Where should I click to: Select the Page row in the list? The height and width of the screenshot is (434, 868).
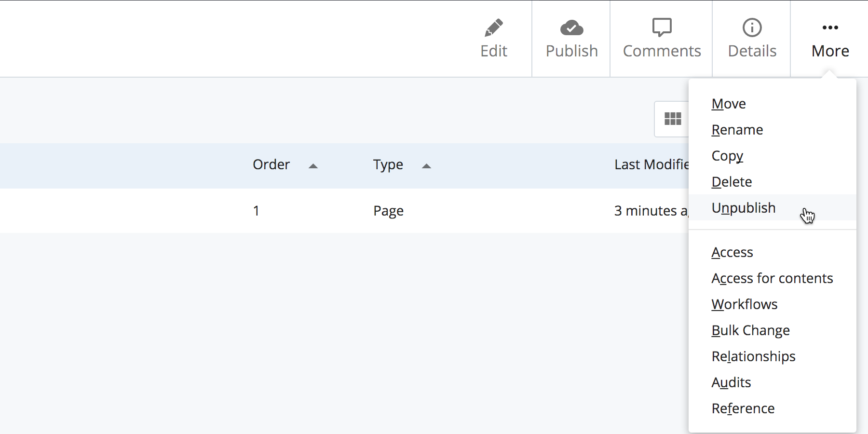tap(388, 211)
